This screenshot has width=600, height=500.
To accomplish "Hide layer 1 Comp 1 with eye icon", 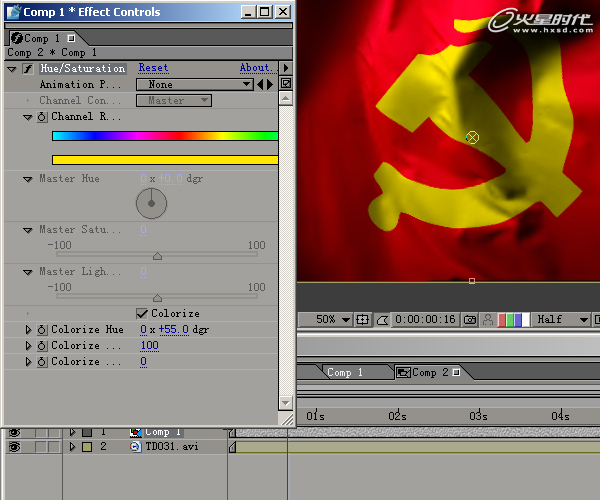I will (15, 433).
